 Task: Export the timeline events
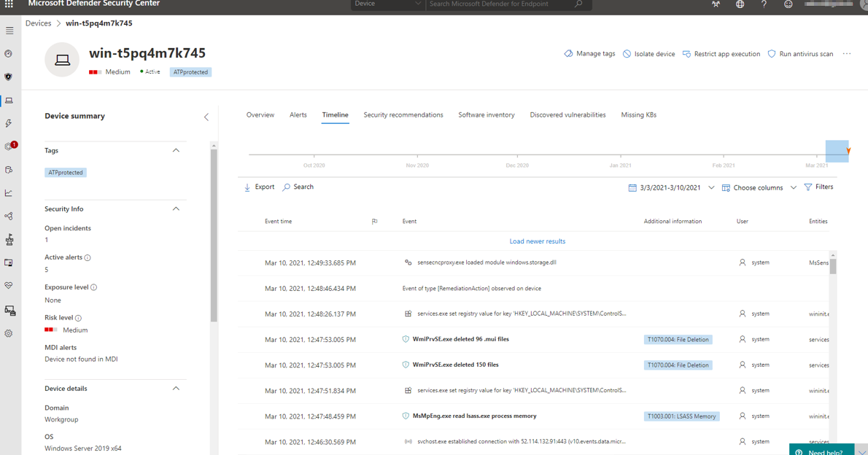pyautogui.click(x=259, y=187)
